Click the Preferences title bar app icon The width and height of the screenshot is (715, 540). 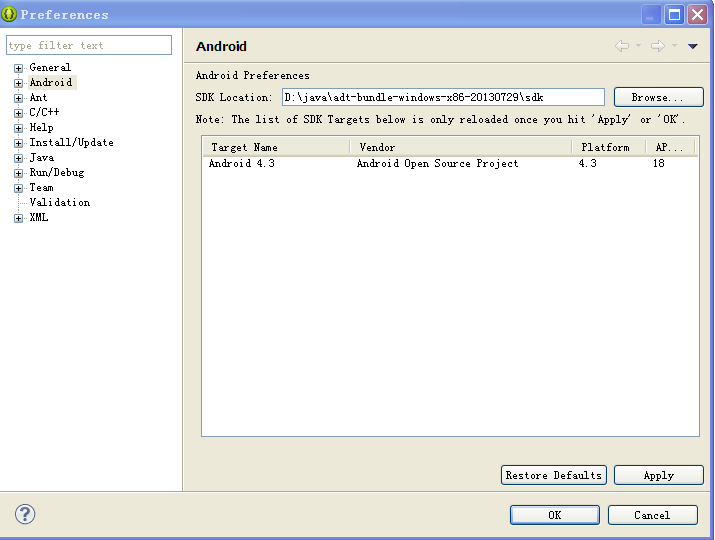pyautogui.click(x=9, y=14)
